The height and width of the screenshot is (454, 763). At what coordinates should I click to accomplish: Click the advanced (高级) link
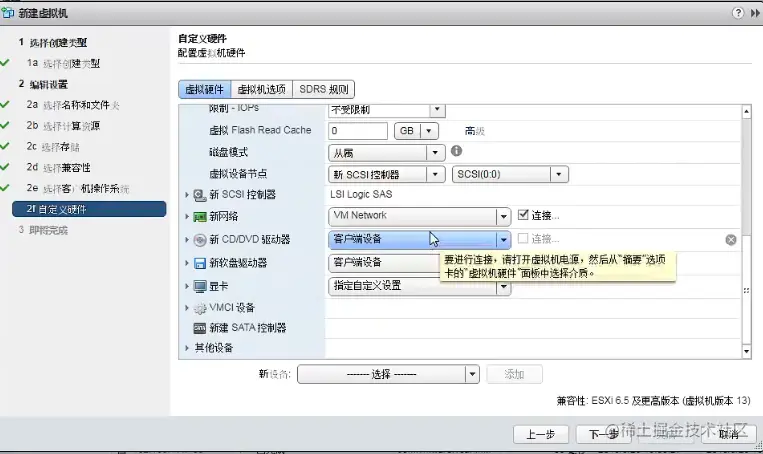tap(475, 131)
